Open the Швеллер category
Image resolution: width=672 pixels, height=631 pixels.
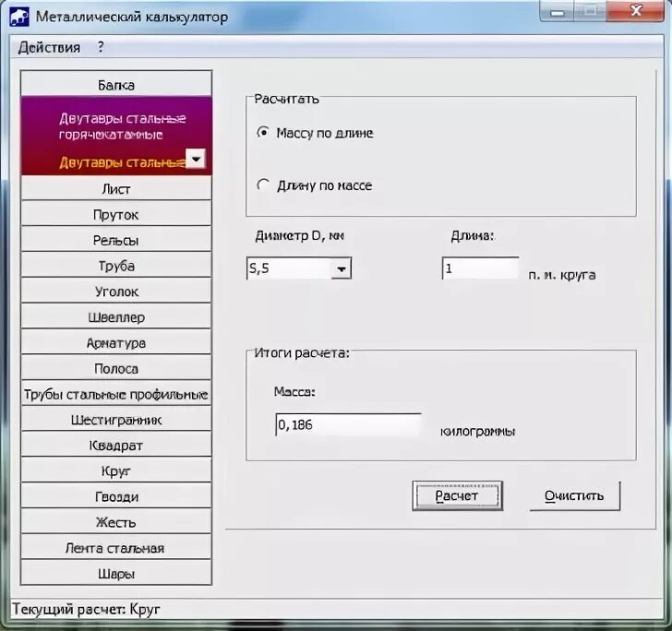point(116,317)
